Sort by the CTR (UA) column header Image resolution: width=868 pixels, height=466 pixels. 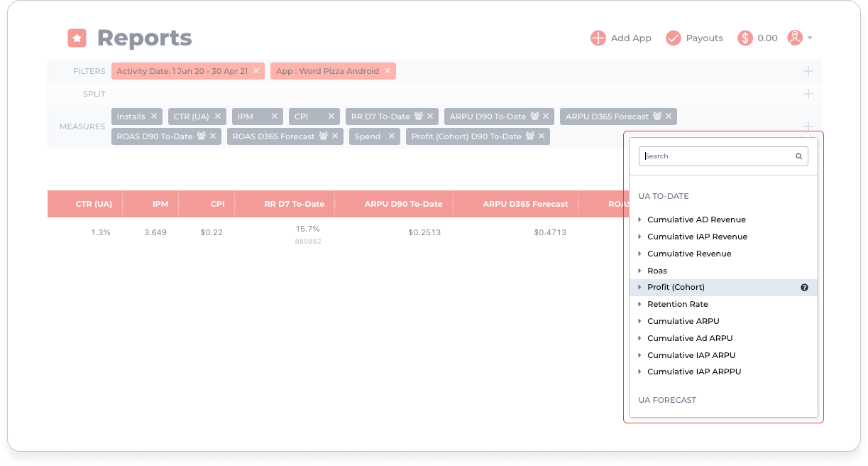pyautogui.click(x=94, y=204)
